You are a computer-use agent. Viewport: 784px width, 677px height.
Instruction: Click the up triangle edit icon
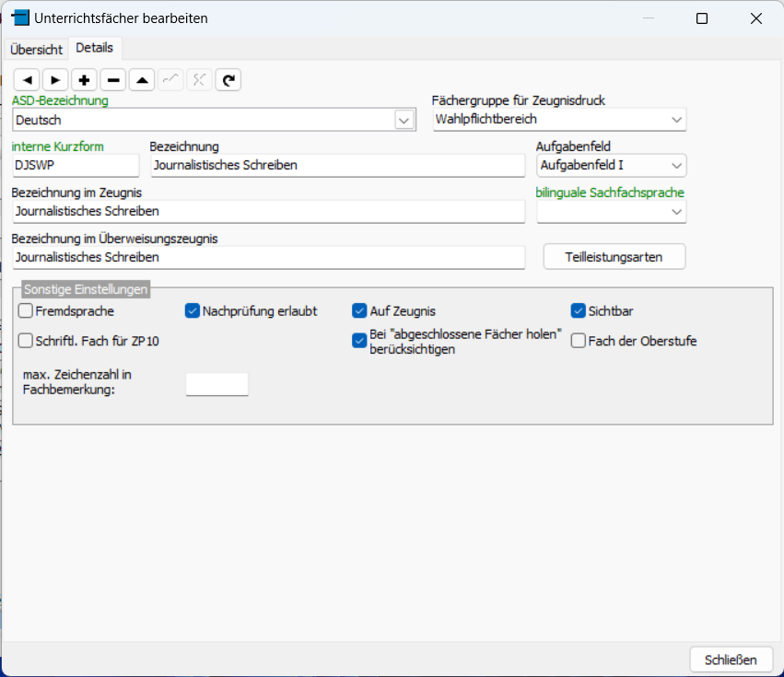coord(142,80)
